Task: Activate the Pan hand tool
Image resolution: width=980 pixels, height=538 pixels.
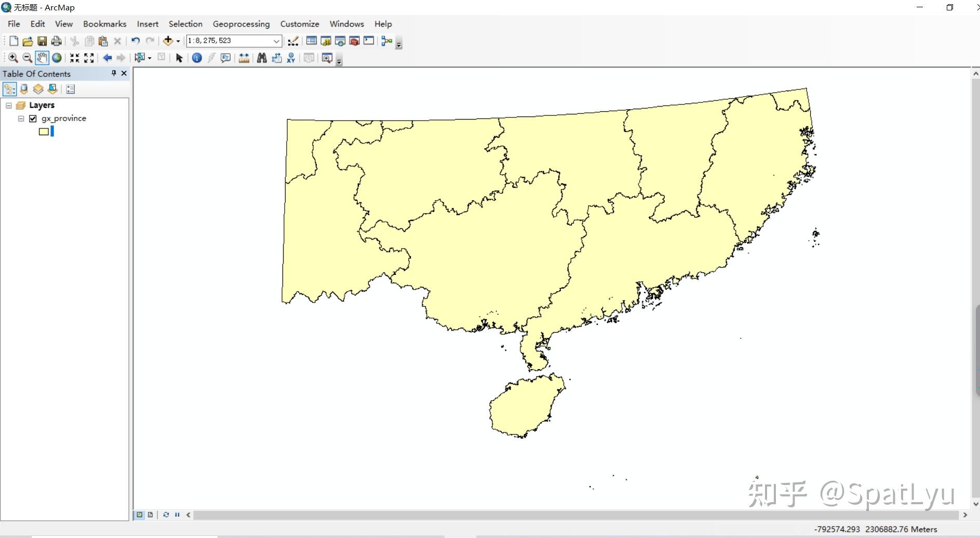Action: [x=42, y=58]
